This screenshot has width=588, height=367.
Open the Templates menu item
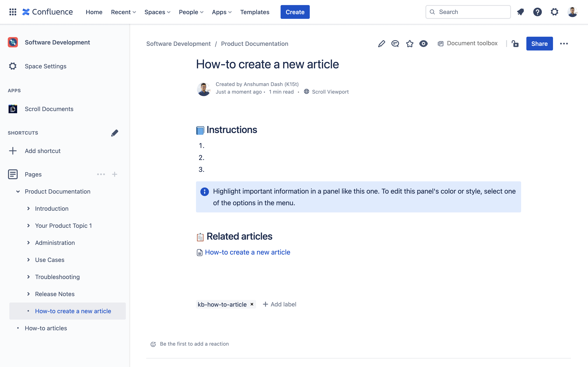(x=255, y=12)
